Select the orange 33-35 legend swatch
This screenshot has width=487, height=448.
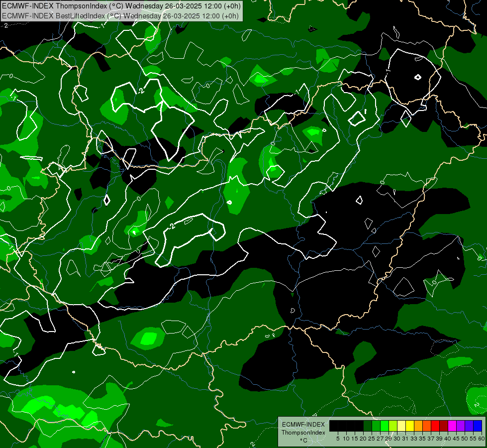418,426
